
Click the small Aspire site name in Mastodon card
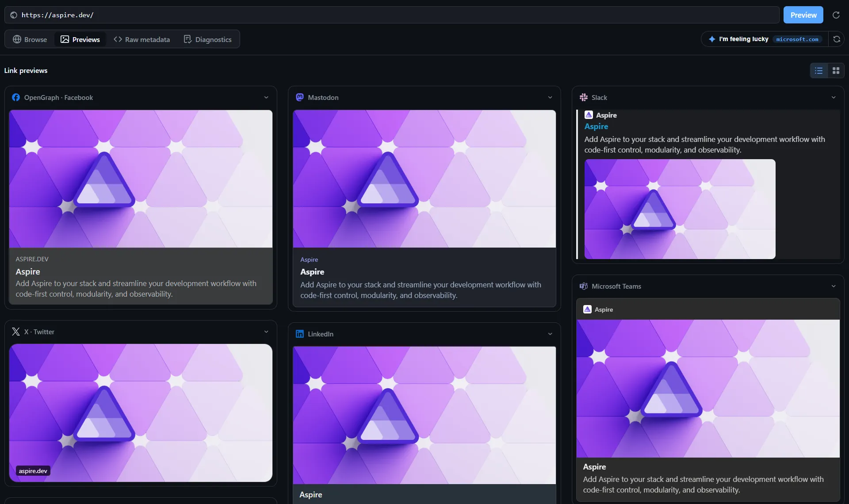[309, 260]
